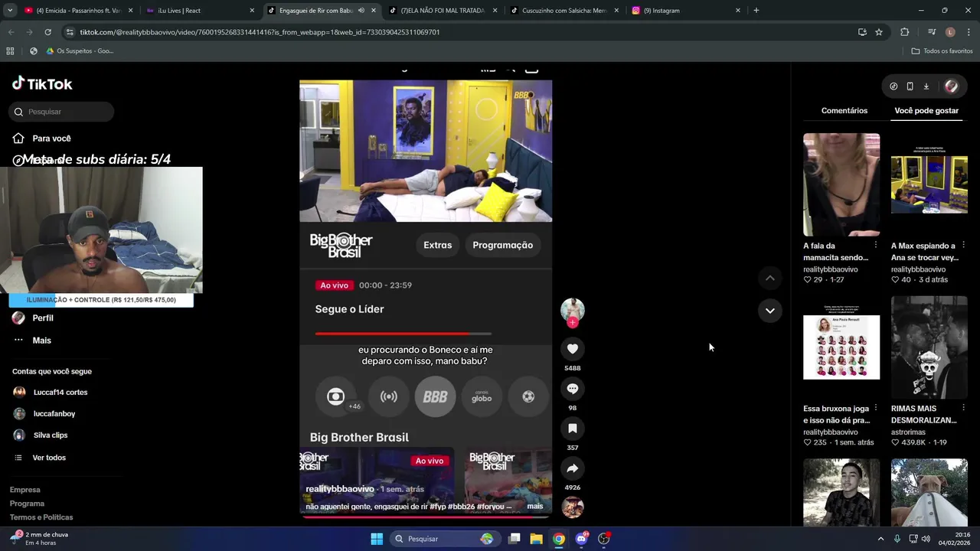Open the profile avatar in top-right pill
980x551 pixels.
tap(951, 86)
